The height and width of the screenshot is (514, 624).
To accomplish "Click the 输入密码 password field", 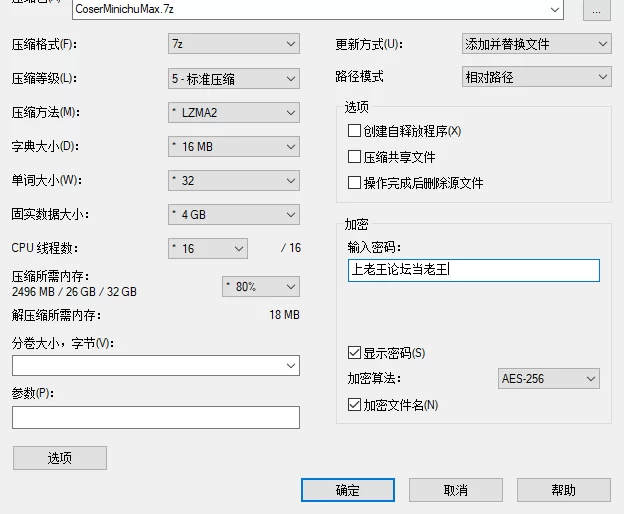I will tap(474, 270).
